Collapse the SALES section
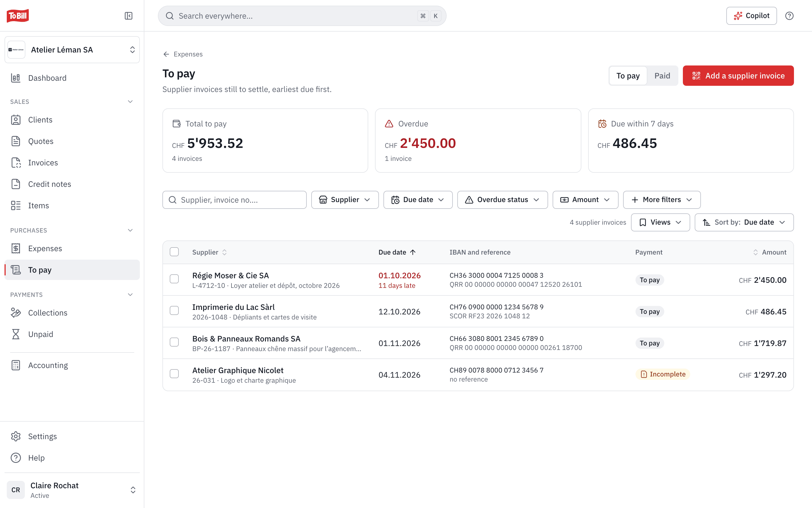 pyautogui.click(x=131, y=102)
